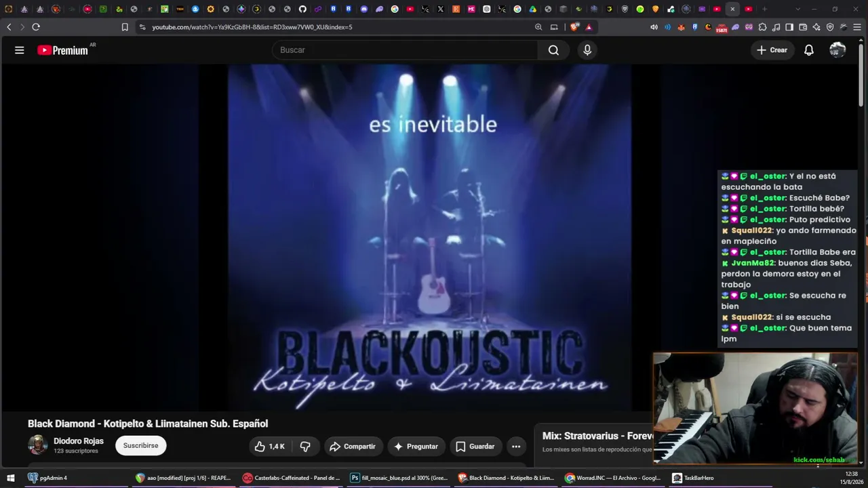868x488 pixels.
Task: Dislike the video with thumbs down
Action: pyautogui.click(x=305, y=447)
